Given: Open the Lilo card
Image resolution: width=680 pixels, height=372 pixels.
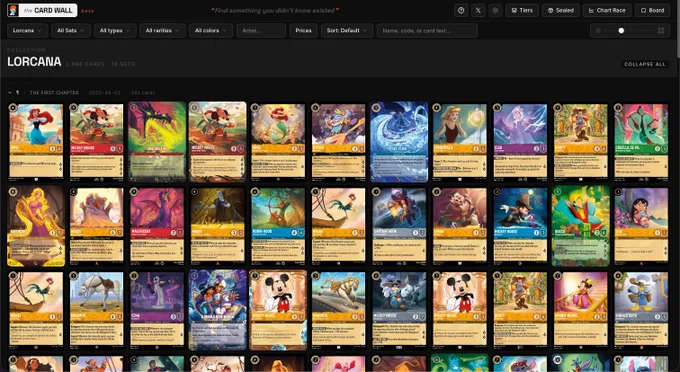Looking at the screenshot, I should (641, 226).
